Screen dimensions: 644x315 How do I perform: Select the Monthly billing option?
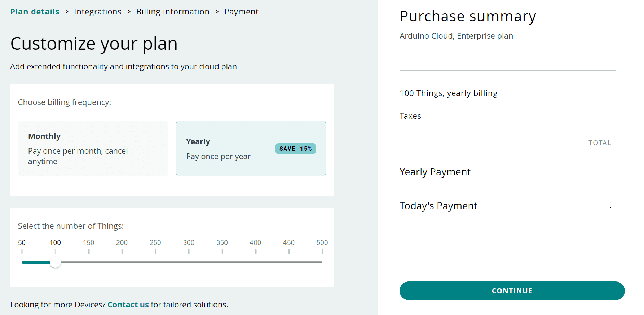(x=93, y=148)
